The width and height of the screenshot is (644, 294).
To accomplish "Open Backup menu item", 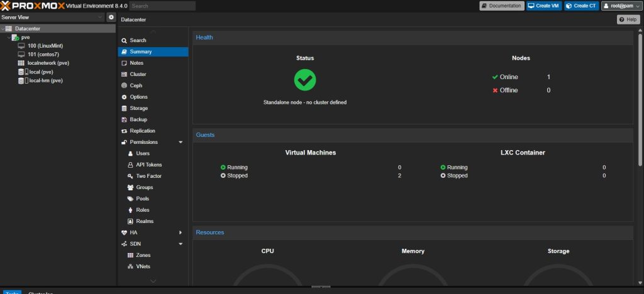I will 153,119.
